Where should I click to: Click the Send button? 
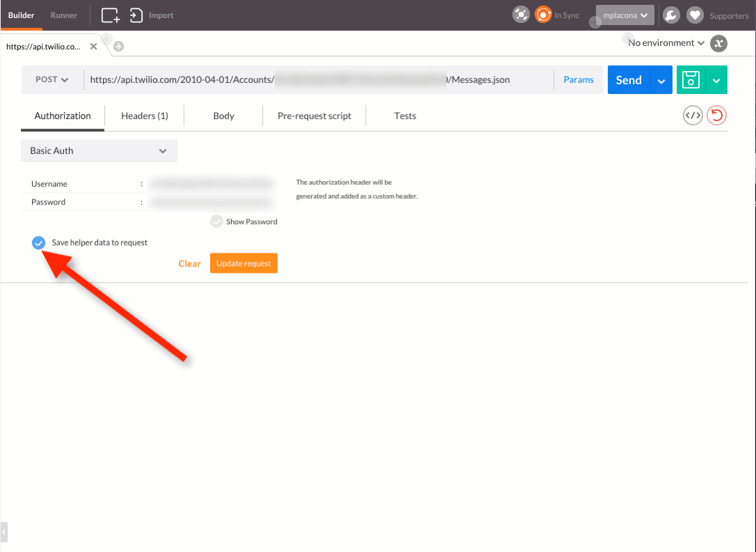click(x=629, y=80)
